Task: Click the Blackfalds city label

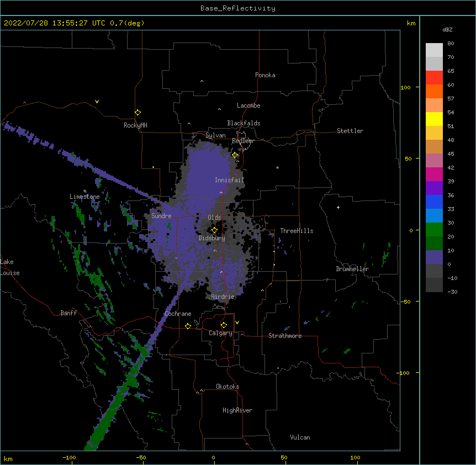Action: (x=244, y=123)
